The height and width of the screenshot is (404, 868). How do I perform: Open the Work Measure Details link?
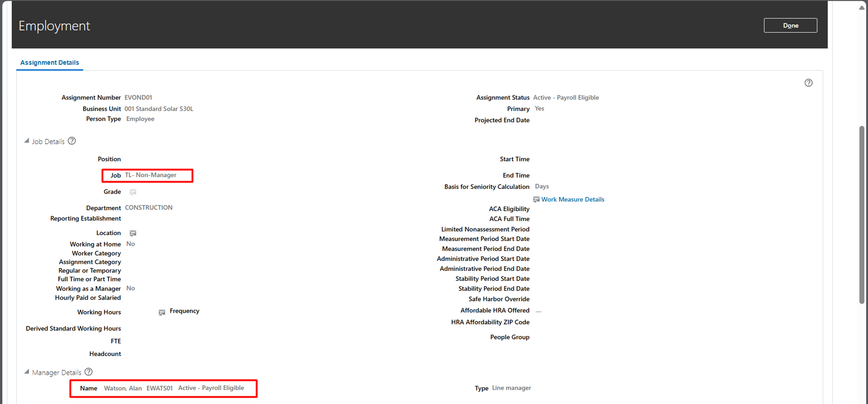572,199
